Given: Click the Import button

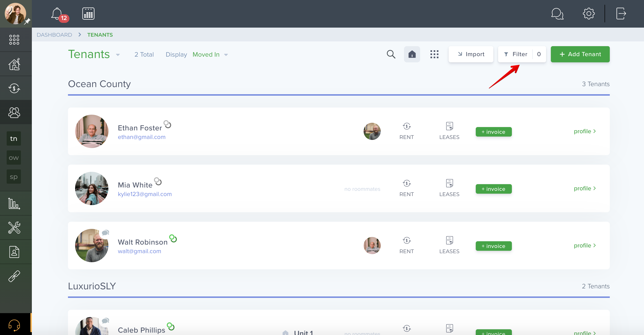Looking at the screenshot, I should [471, 54].
